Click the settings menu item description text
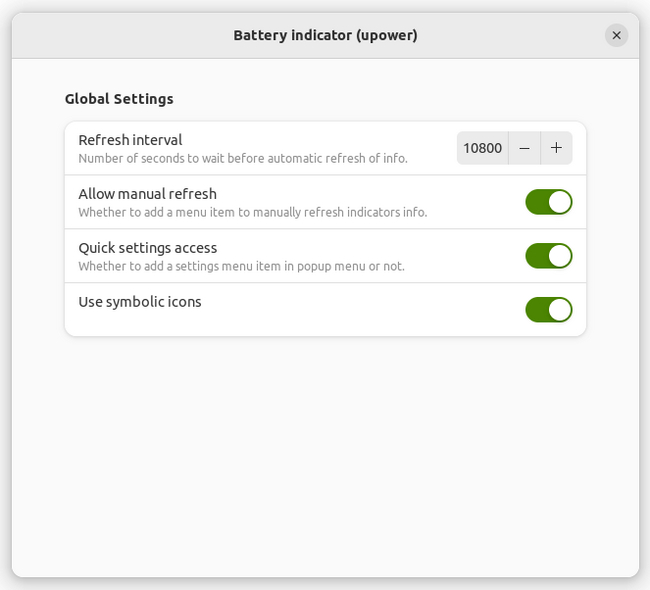Image resolution: width=650 pixels, height=590 pixels. click(241, 266)
